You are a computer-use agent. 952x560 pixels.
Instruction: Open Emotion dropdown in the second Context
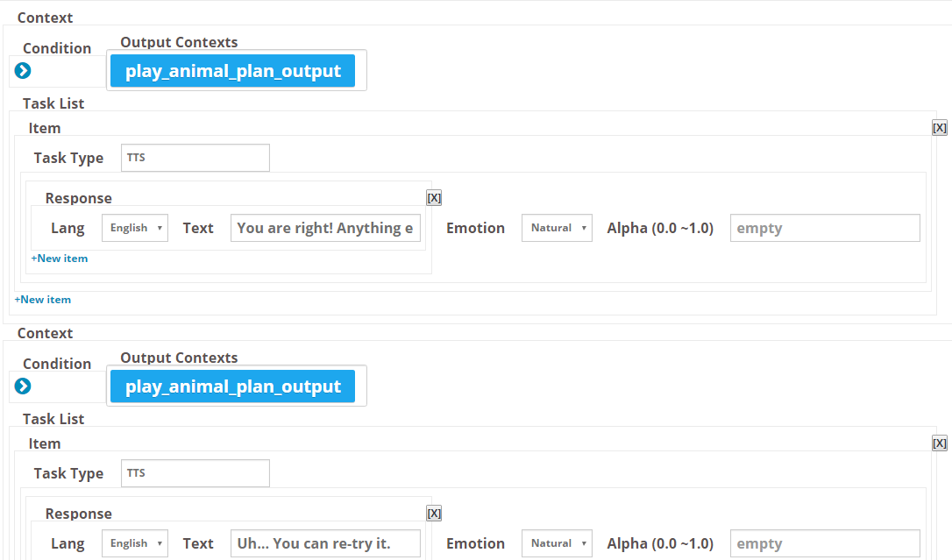557,543
